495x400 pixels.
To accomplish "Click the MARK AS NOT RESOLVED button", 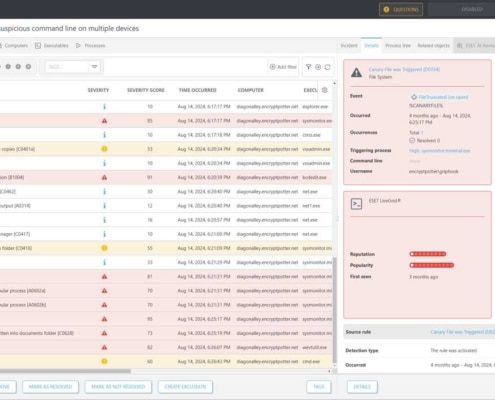I will [x=118, y=387].
